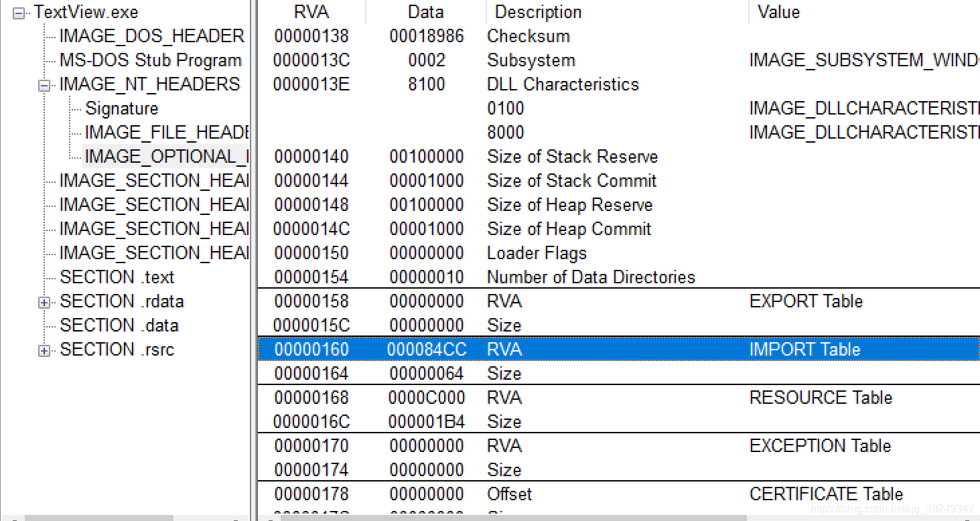Click IMAGE_DLLCHARACTERISTI value in 0100 row
The height and width of the screenshot is (521, 980).
[x=864, y=108]
